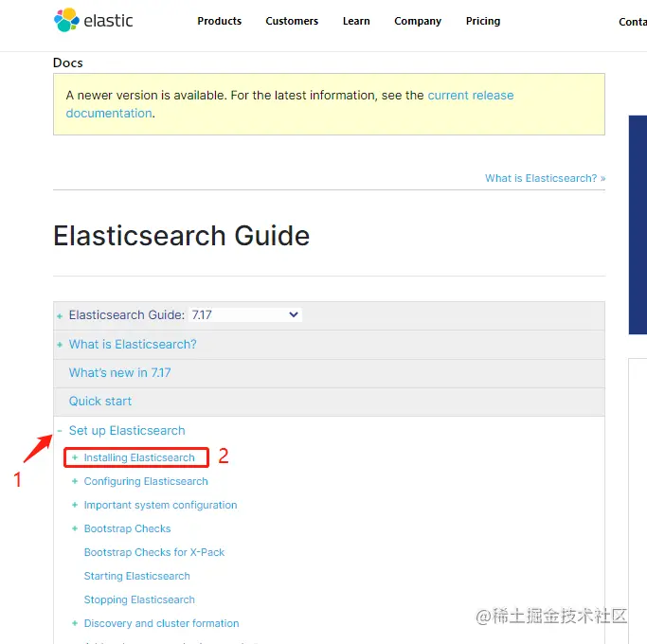The height and width of the screenshot is (644, 647).
Task: Open the 'Set up Elasticsearch' link
Action: [x=127, y=430]
